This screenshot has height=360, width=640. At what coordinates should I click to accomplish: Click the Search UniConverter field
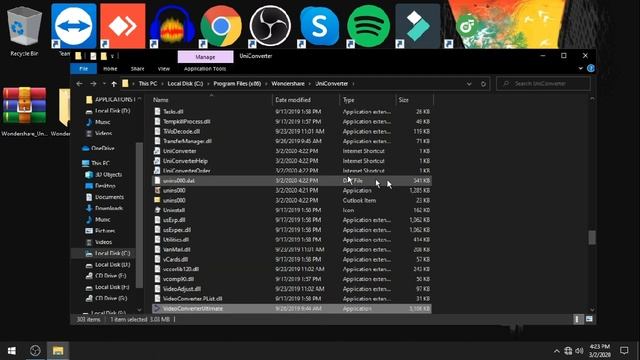(544, 84)
